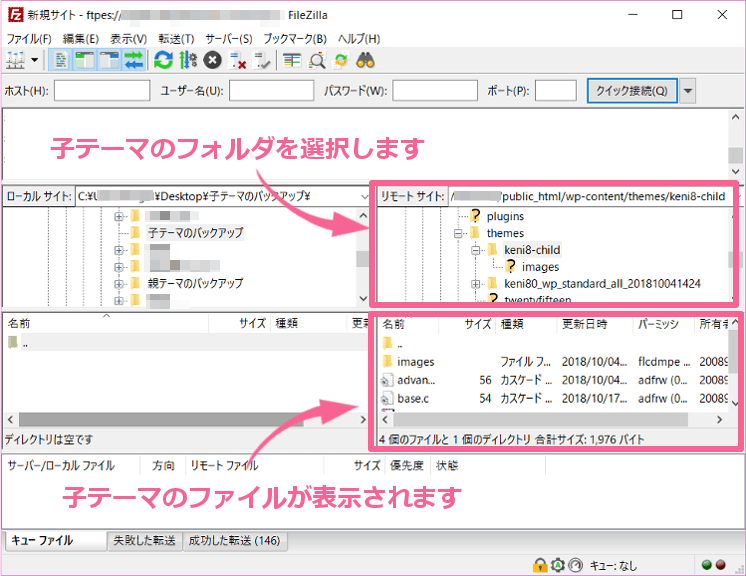Toggle processing of the transfer queue
Viewport: 746px width, 576px height.
[x=188, y=60]
